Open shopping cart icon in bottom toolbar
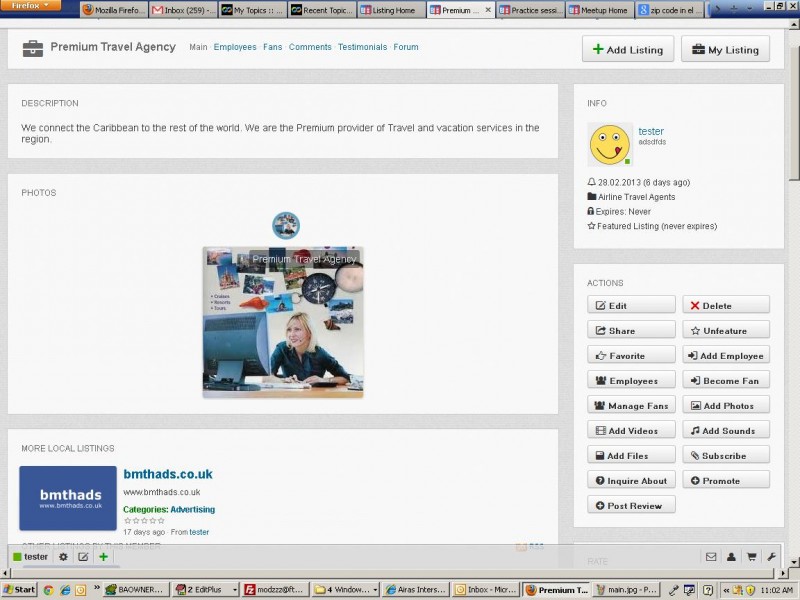 click(752, 557)
